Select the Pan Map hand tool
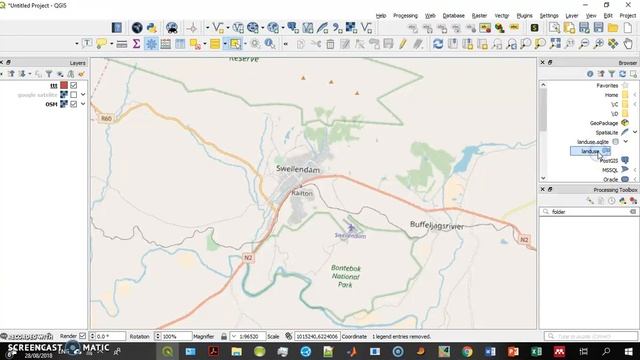 coord(628,44)
